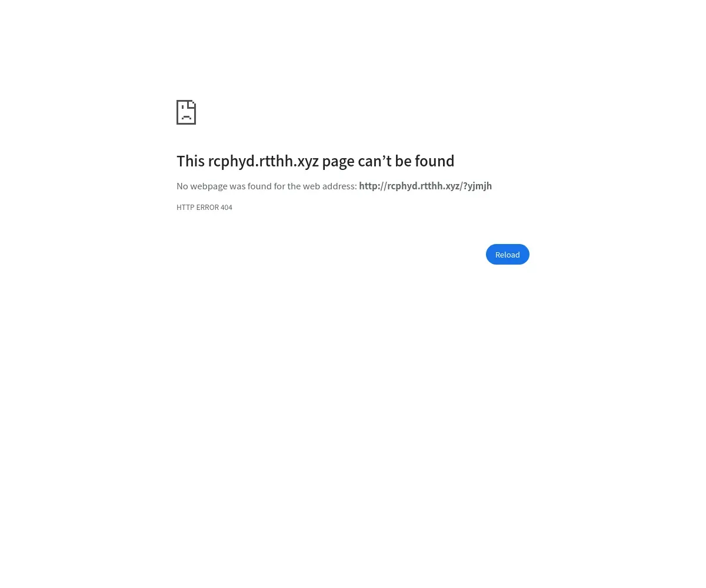Click the domain rcphyd.rtthh.xyz in the heading
Image resolution: width=706 pixels, height=588 pixels.
coord(263,161)
